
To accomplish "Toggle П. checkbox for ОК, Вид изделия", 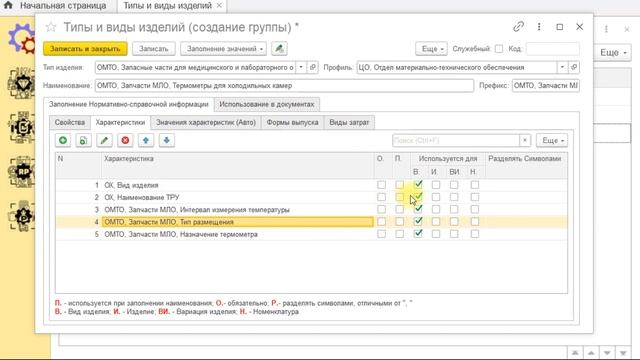I will (400, 185).
